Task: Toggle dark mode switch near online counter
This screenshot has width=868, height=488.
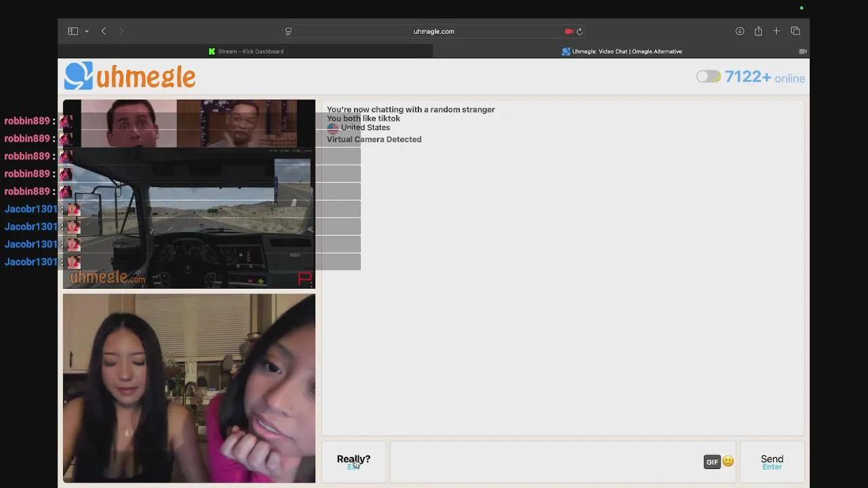Action: pos(708,76)
